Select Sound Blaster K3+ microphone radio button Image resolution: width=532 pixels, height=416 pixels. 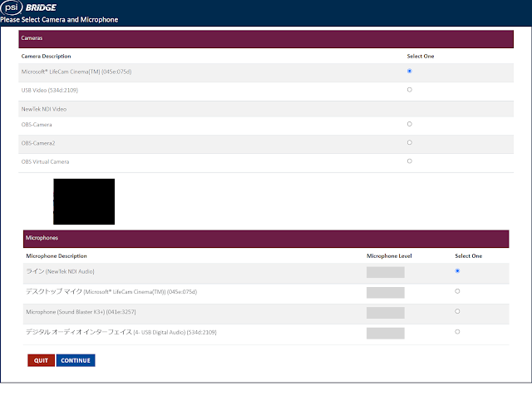457,311
